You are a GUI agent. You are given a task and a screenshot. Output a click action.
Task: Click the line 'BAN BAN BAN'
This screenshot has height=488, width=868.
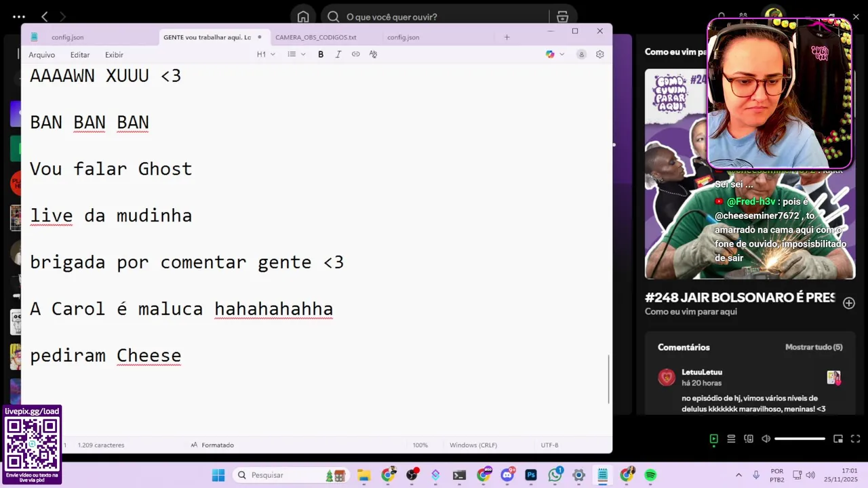89,122
